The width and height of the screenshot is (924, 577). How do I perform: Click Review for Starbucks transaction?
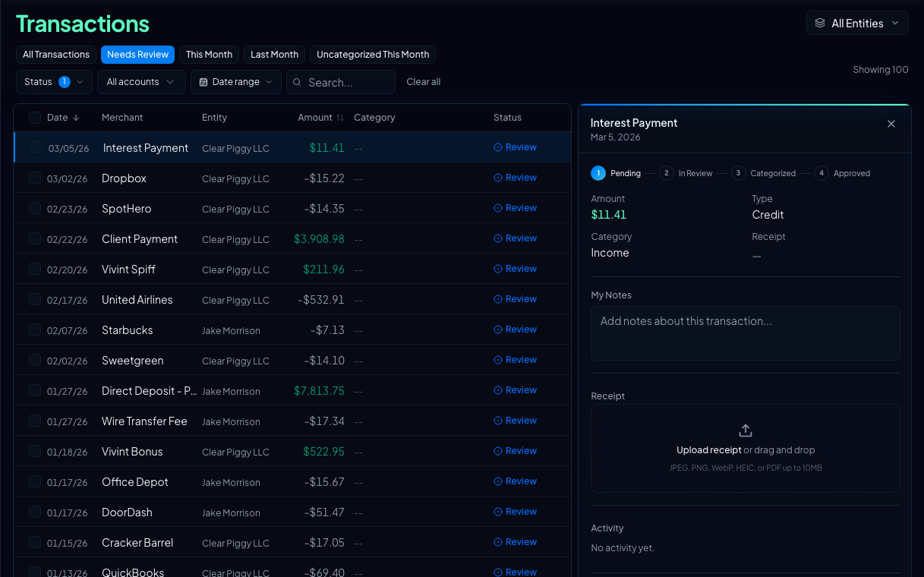pos(516,329)
